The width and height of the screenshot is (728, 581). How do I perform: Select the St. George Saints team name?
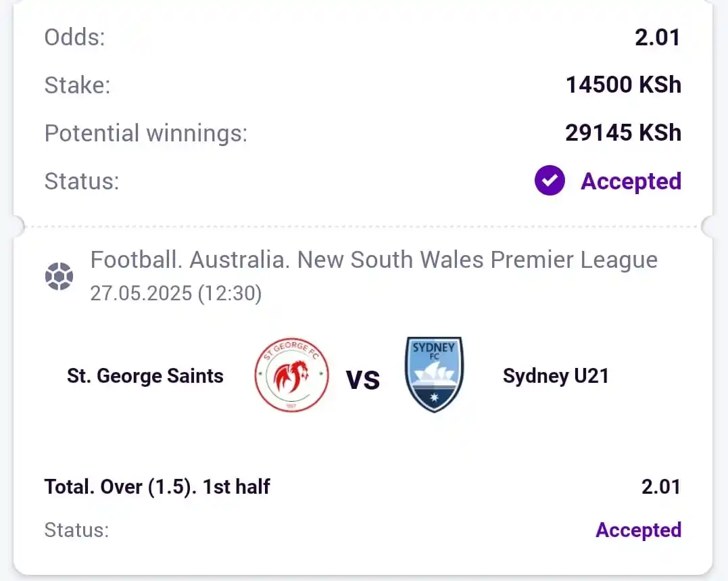tap(145, 376)
